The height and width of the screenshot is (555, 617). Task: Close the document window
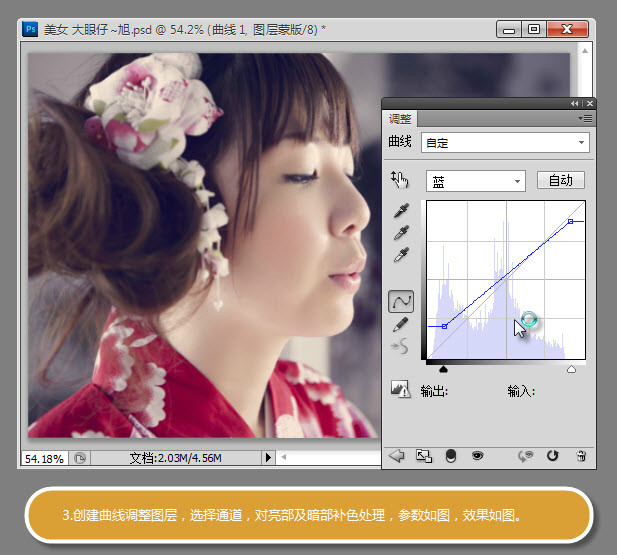point(567,29)
